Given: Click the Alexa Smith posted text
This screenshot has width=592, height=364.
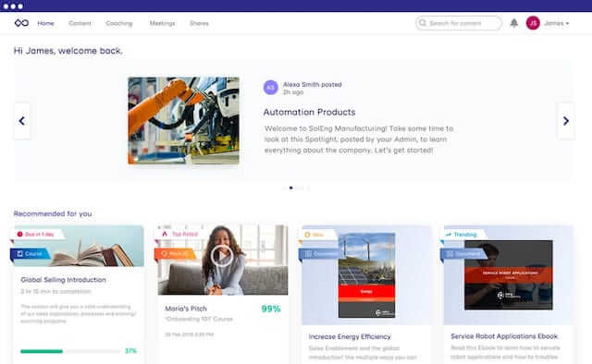Looking at the screenshot, I should tap(313, 84).
